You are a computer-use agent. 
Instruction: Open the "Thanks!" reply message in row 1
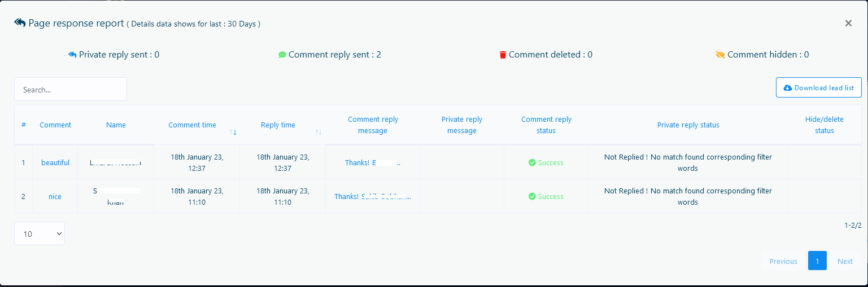pyautogui.click(x=373, y=163)
